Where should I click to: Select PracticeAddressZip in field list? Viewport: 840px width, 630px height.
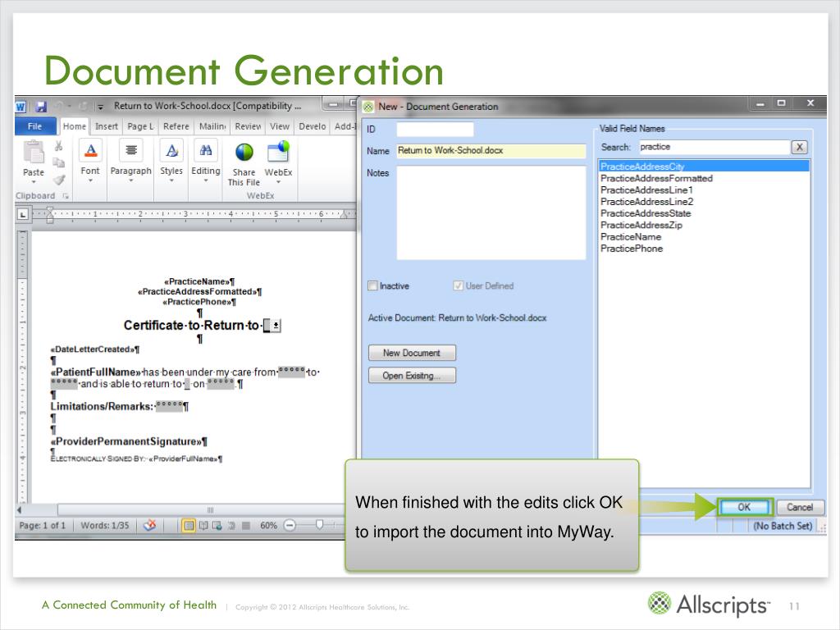point(704,225)
